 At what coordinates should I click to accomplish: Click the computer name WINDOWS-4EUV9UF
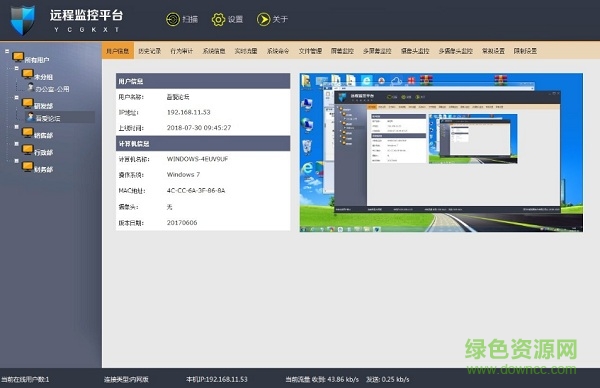197,159
